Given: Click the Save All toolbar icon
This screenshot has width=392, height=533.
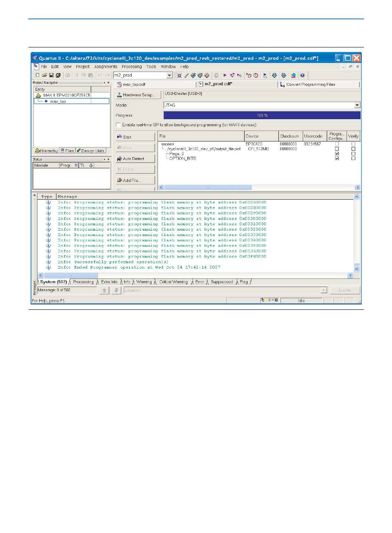Looking at the screenshot, I should click(x=58, y=75).
